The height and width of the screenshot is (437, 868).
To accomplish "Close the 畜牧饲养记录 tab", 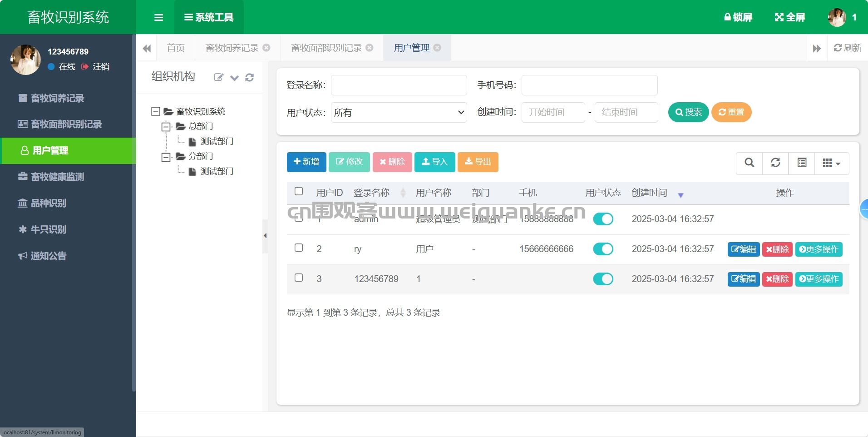I will [x=266, y=48].
